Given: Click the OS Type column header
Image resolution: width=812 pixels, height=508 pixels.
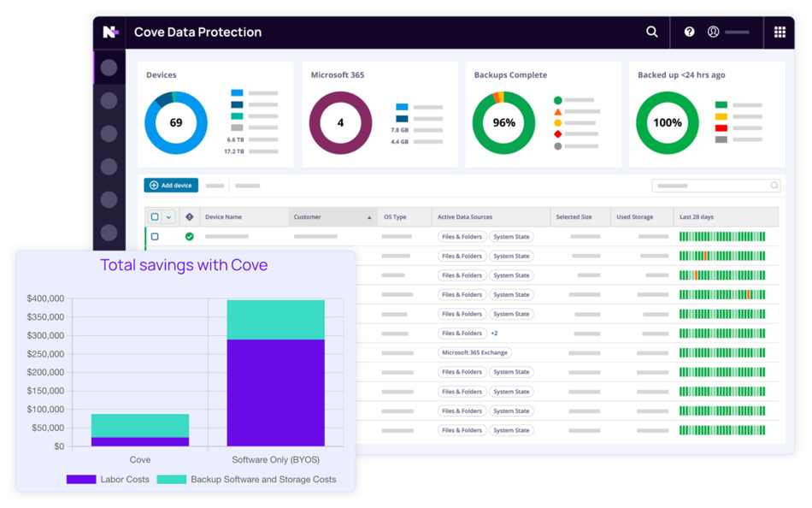Looking at the screenshot, I should (395, 216).
